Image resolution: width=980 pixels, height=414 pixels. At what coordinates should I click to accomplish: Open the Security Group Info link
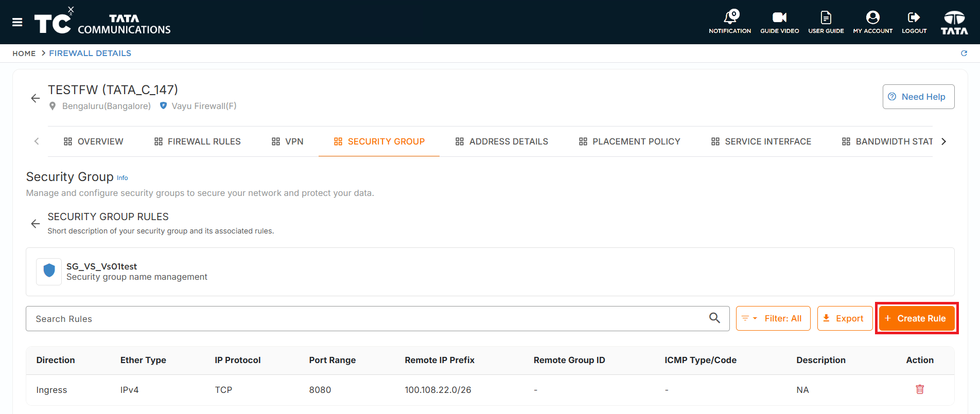122,178
